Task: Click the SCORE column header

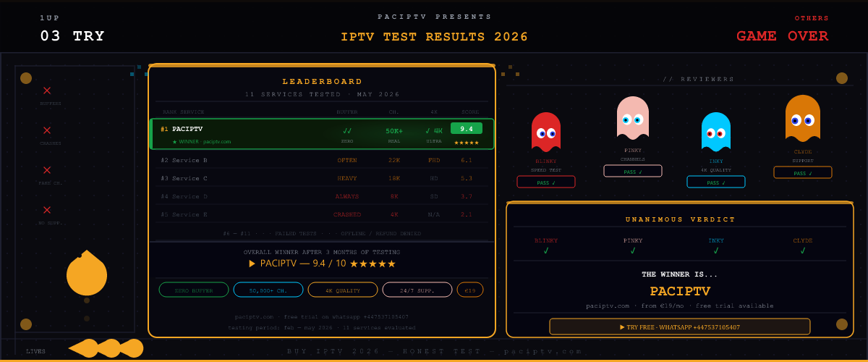Action: tap(470, 112)
